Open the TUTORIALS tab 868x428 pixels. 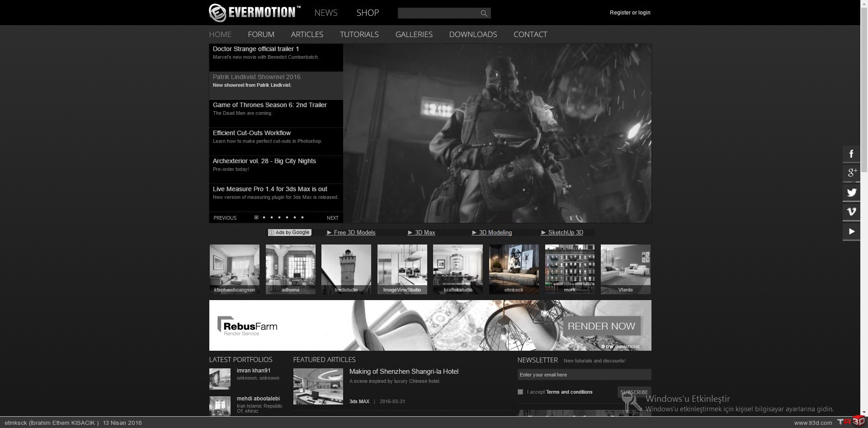pyautogui.click(x=359, y=34)
